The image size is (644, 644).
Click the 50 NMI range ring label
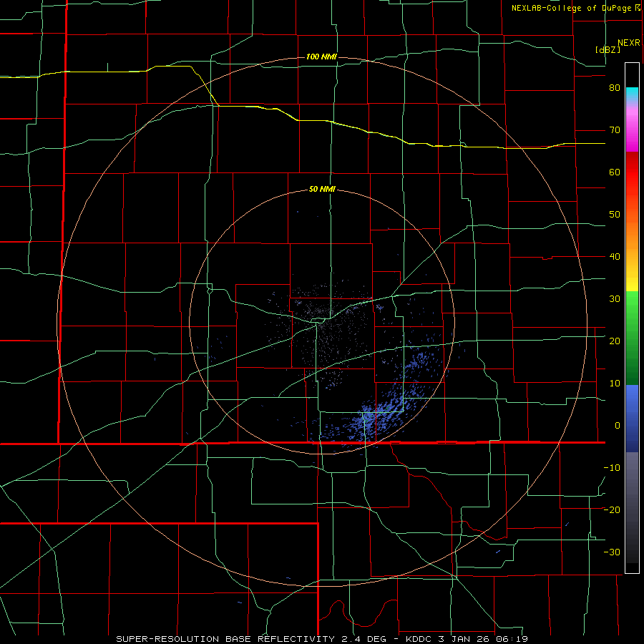[322, 190]
